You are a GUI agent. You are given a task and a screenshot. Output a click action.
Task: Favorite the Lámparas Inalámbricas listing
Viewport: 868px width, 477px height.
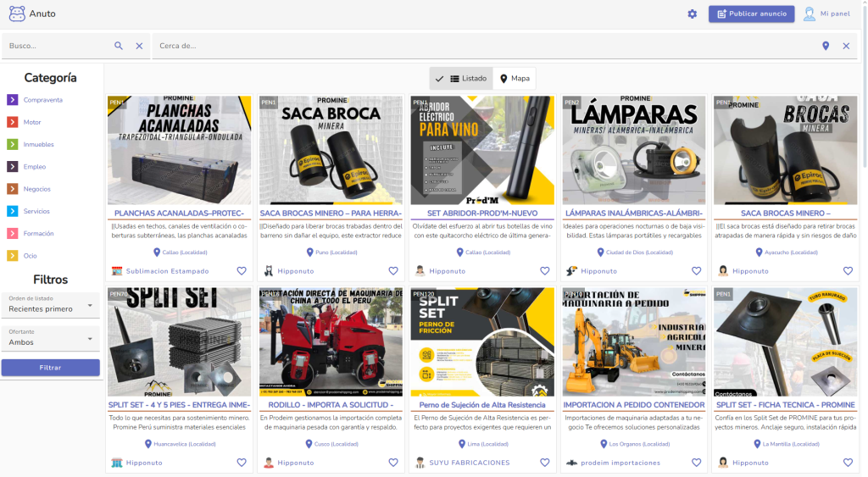click(x=697, y=270)
